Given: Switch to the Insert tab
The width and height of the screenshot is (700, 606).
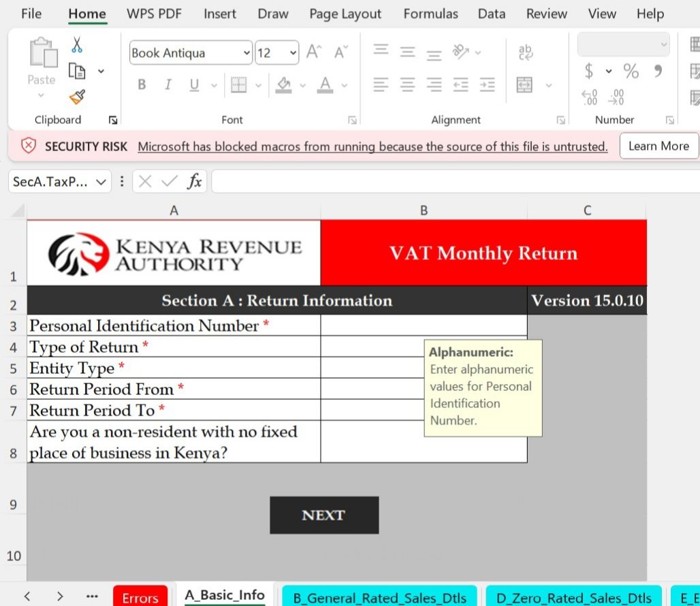Looking at the screenshot, I should pos(220,14).
